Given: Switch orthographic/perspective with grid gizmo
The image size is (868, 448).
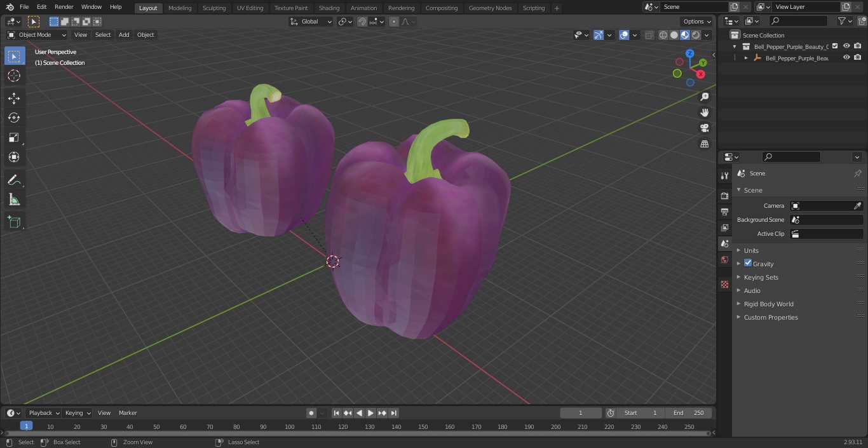Looking at the screenshot, I should pos(704,144).
